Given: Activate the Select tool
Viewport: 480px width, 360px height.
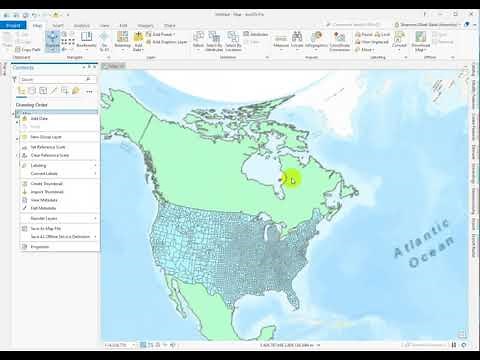Looking at the screenshot, I should pyautogui.click(x=198, y=41).
